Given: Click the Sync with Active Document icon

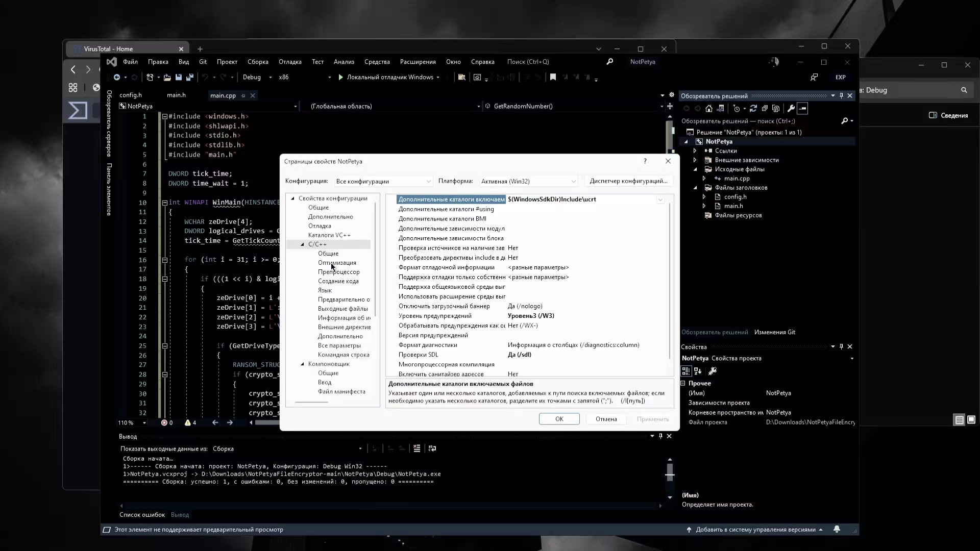Looking at the screenshot, I should pos(753,109).
